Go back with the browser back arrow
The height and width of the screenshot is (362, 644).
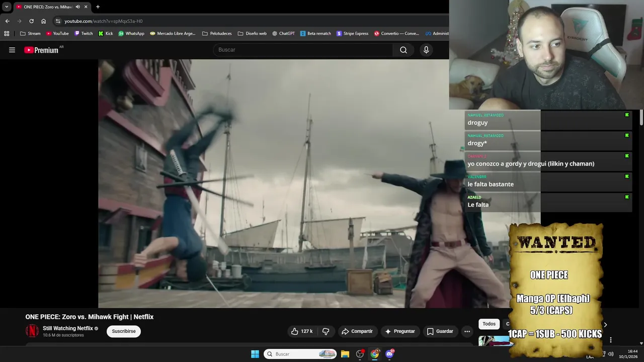(7, 21)
